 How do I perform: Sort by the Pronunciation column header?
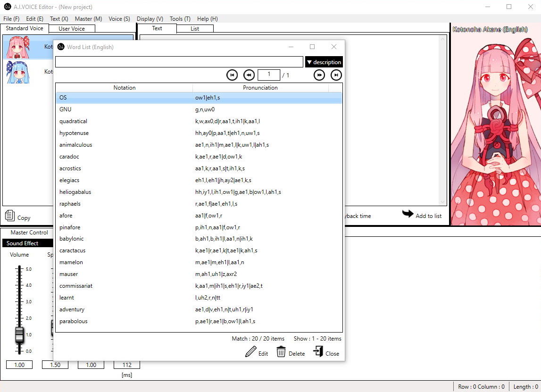click(x=260, y=88)
